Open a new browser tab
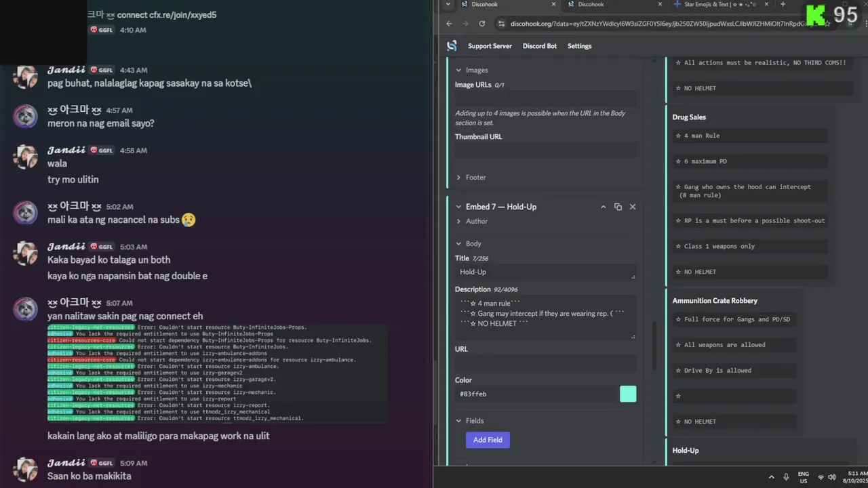This screenshot has height=488, width=868. click(x=783, y=4)
